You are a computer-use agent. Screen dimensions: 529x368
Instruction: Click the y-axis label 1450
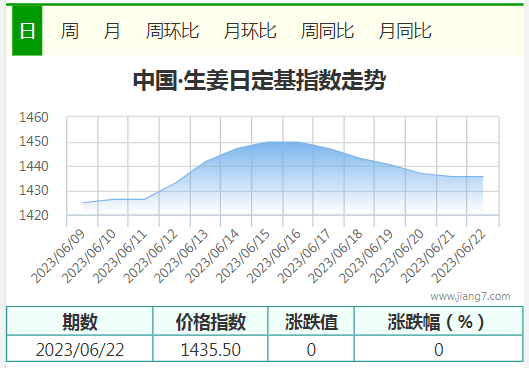[x=34, y=141]
